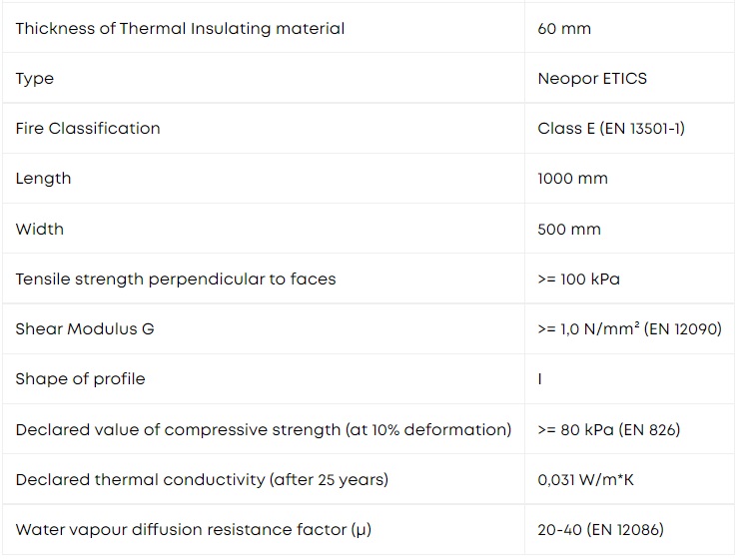Select Class E (EN 13501-1) value
The width and height of the screenshot is (738, 560).
[x=611, y=129]
